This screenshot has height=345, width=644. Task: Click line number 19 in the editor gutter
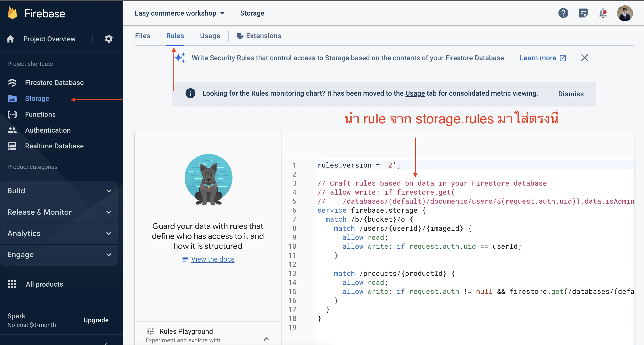click(x=292, y=328)
